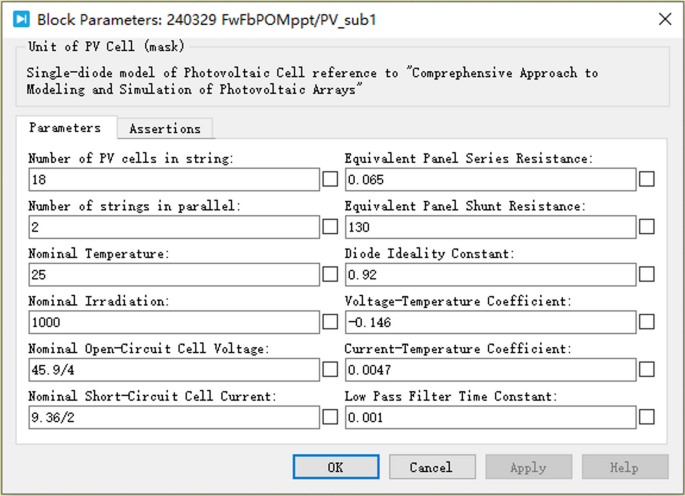
Task: Close the Block Parameters dialog
Action: [x=665, y=19]
